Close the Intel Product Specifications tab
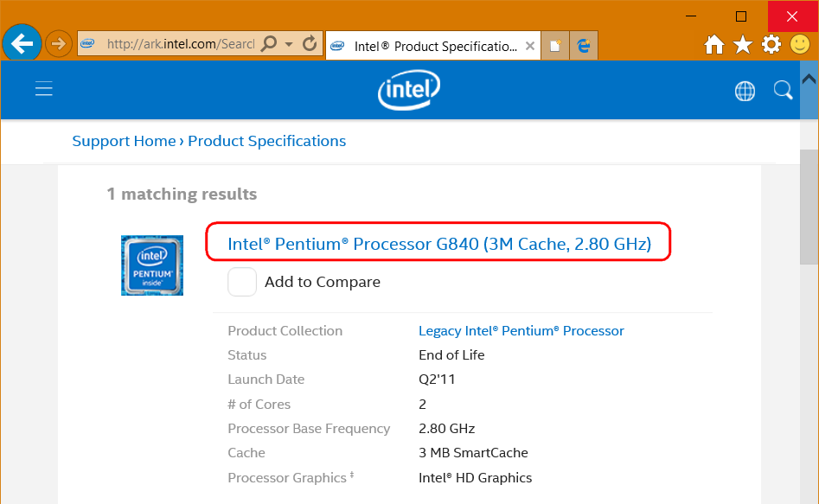 529,46
